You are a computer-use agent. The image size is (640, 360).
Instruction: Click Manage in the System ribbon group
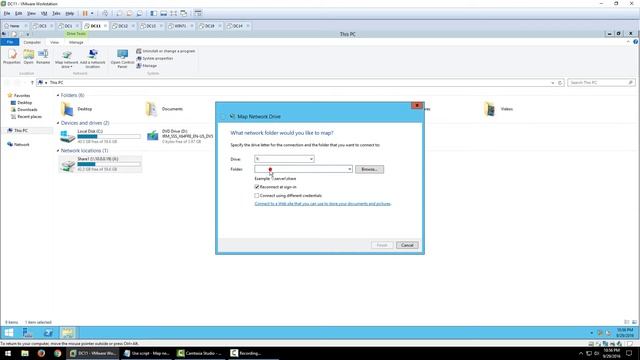click(x=147, y=66)
